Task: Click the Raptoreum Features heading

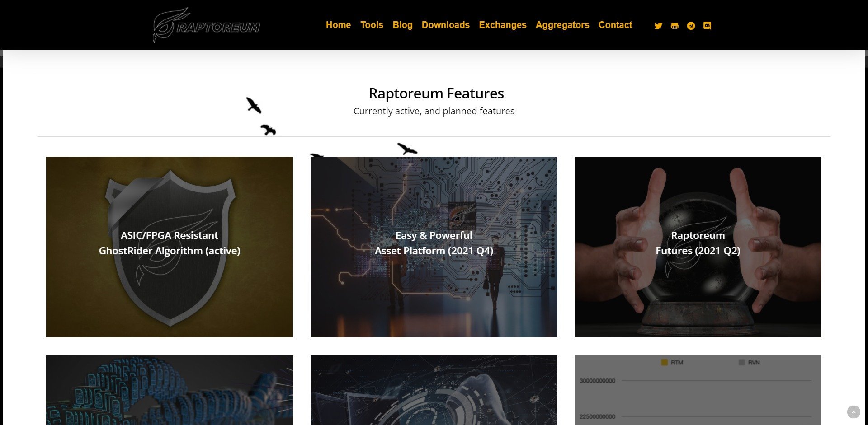Action: [436, 93]
